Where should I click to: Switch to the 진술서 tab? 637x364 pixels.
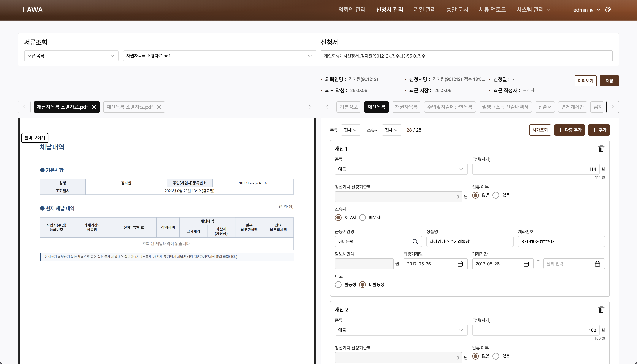pos(545,107)
